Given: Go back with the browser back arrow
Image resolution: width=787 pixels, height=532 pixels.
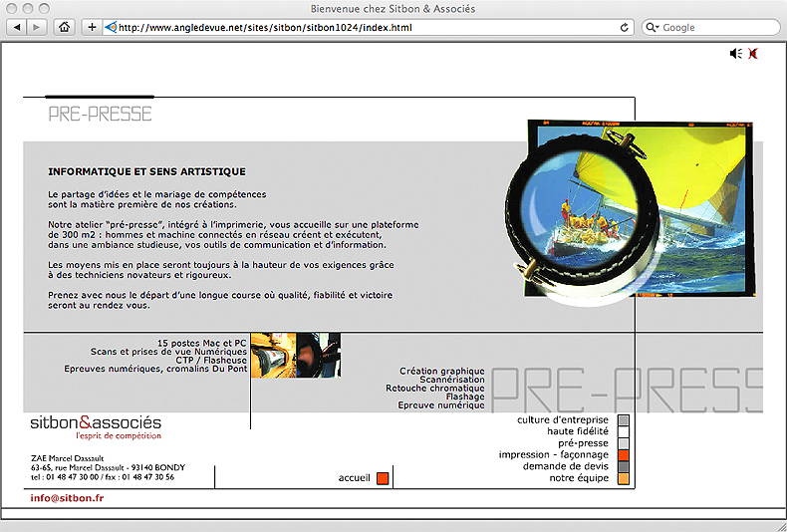Looking at the screenshot, I should 17,27.
